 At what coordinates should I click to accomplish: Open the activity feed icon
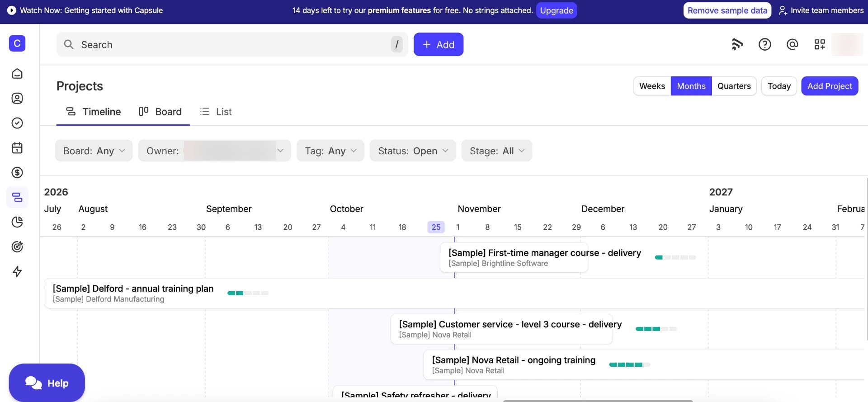click(737, 44)
